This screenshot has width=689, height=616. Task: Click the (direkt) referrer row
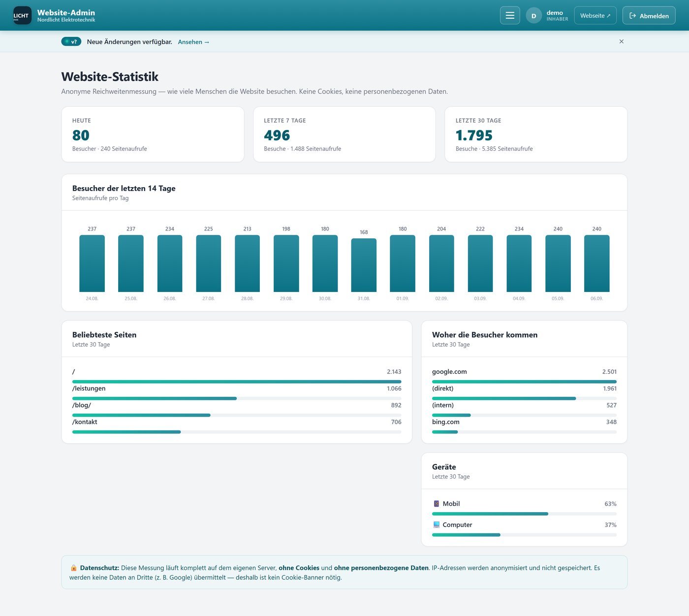(524, 393)
